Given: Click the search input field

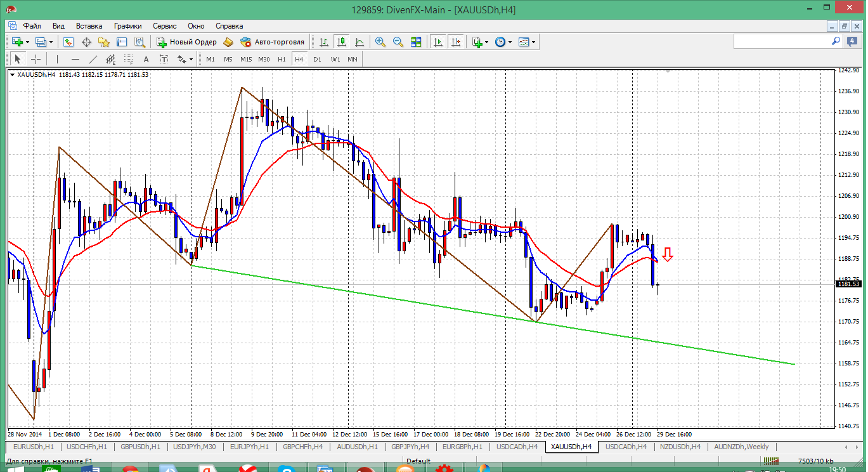Looking at the screenshot, I should tap(781, 41).
